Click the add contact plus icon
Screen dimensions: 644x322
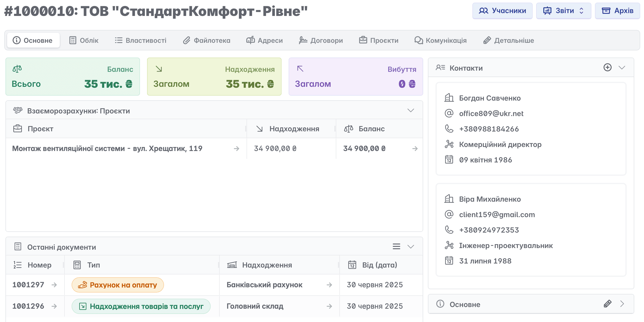[x=607, y=68]
